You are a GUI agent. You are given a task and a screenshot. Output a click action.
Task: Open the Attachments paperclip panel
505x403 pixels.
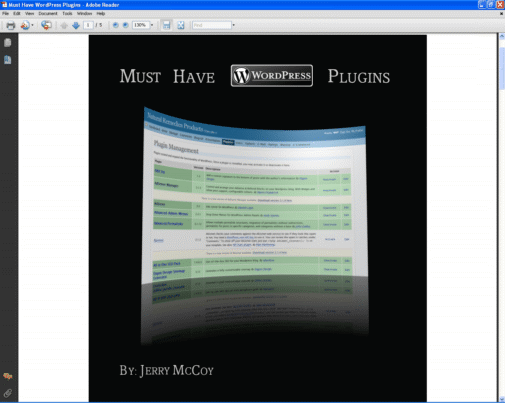8,393
